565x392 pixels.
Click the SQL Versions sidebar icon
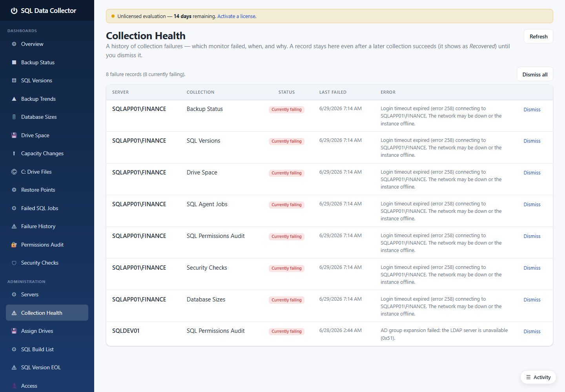[x=14, y=80]
